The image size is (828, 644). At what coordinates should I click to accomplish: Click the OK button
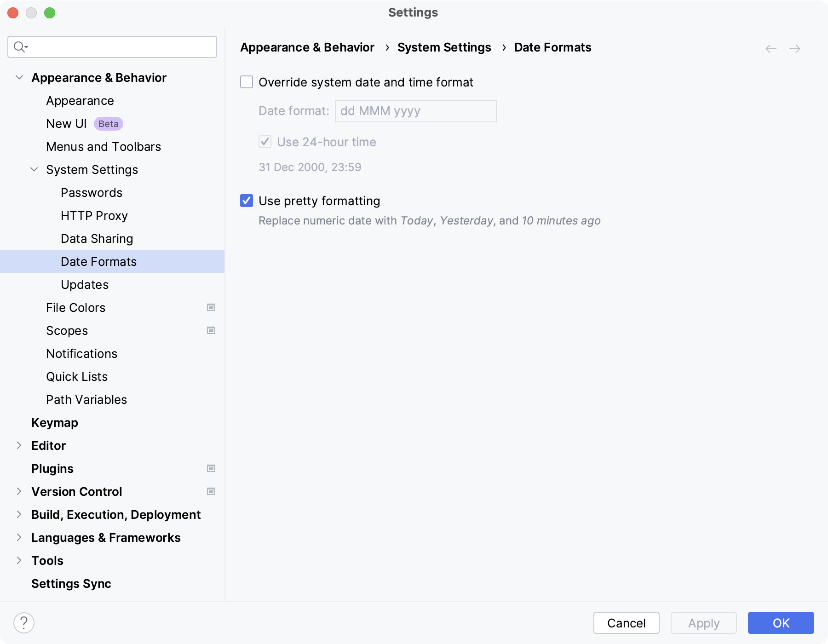click(x=781, y=623)
